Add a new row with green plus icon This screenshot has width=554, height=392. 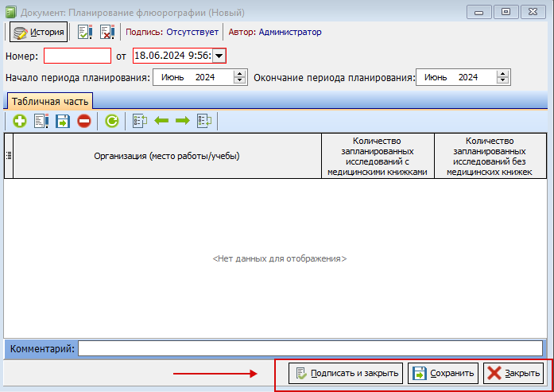[20, 121]
